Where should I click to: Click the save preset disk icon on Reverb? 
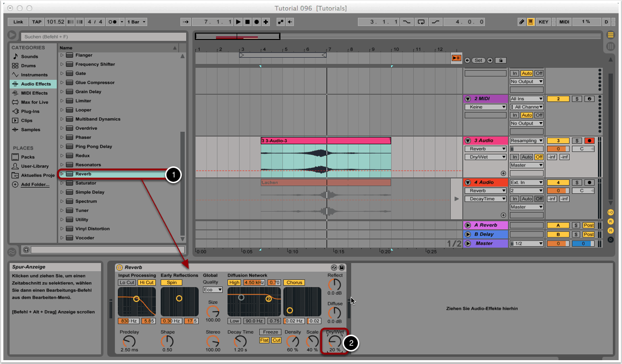tap(342, 267)
